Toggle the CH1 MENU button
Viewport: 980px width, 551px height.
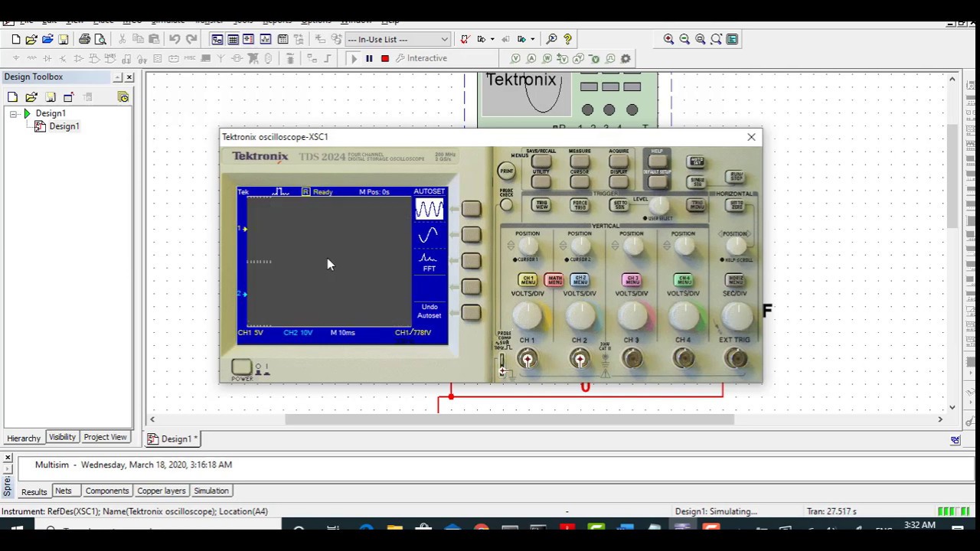[x=527, y=281]
